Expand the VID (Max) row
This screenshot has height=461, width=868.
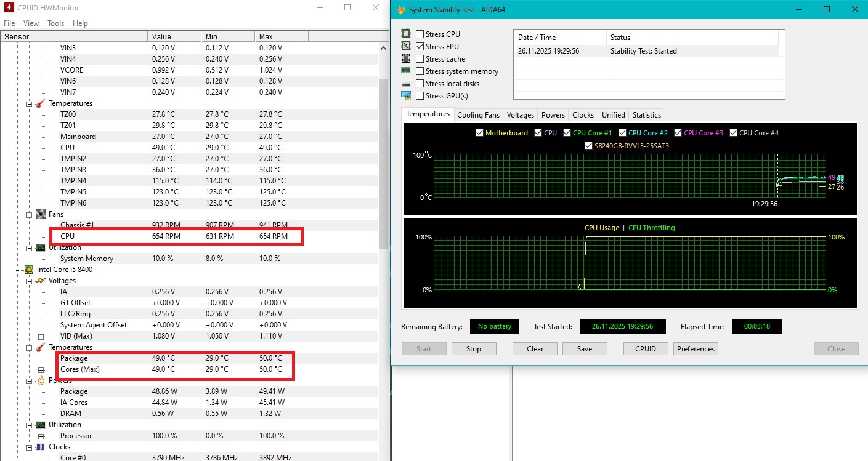click(x=41, y=336)
